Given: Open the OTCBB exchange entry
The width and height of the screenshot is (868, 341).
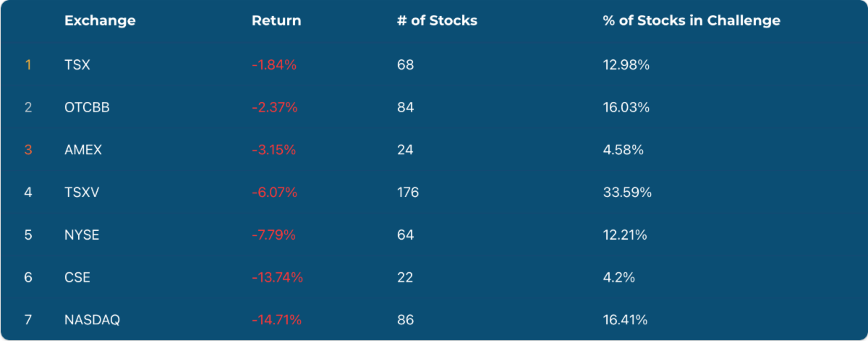Looking at the screenshot, I should [87, 108].
